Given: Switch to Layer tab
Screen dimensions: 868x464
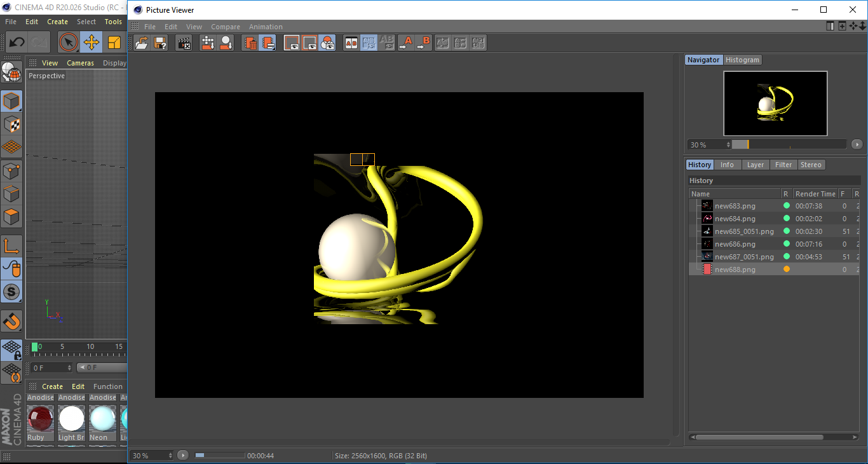Looking at the screenshot, I should [x=756, y=165].
